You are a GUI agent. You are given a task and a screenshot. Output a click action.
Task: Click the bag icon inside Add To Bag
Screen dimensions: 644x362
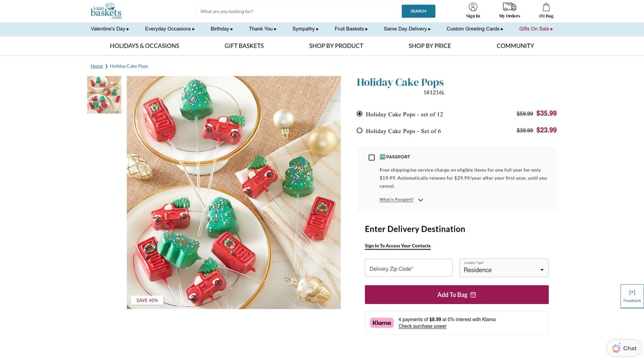[x=473, y=294]
